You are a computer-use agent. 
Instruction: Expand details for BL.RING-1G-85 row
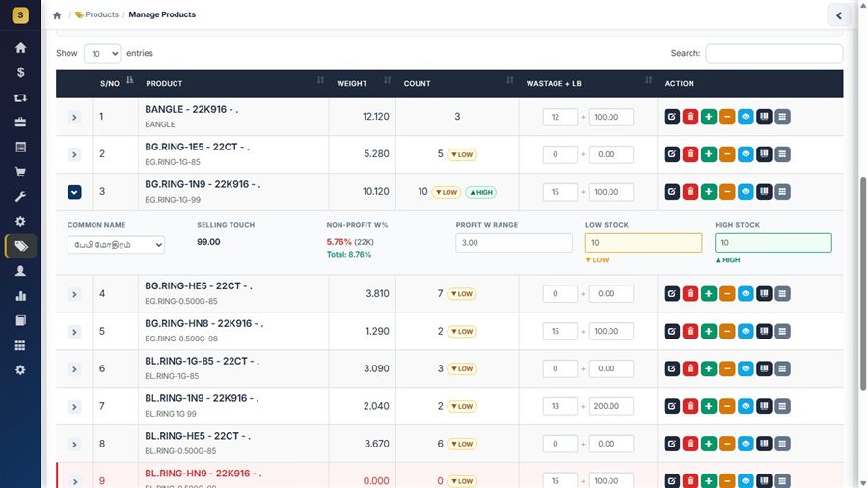click(74, 369)
